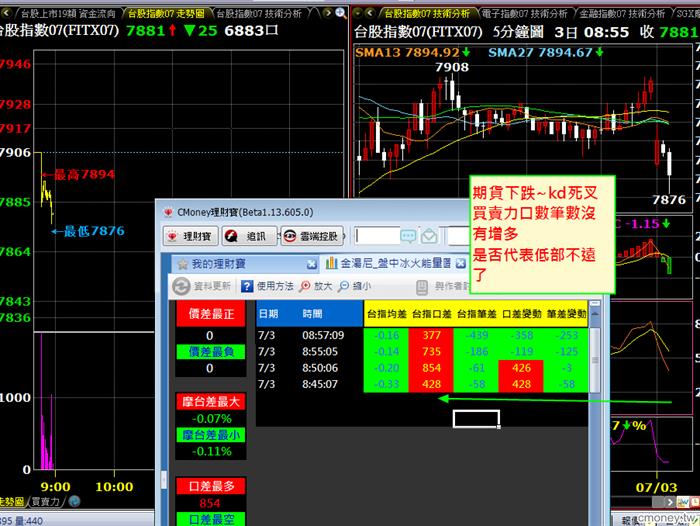Select right pane 台股指數07 技術分析 tab
Viewport: 700px width, 526px height.
(x=427, y=13)
